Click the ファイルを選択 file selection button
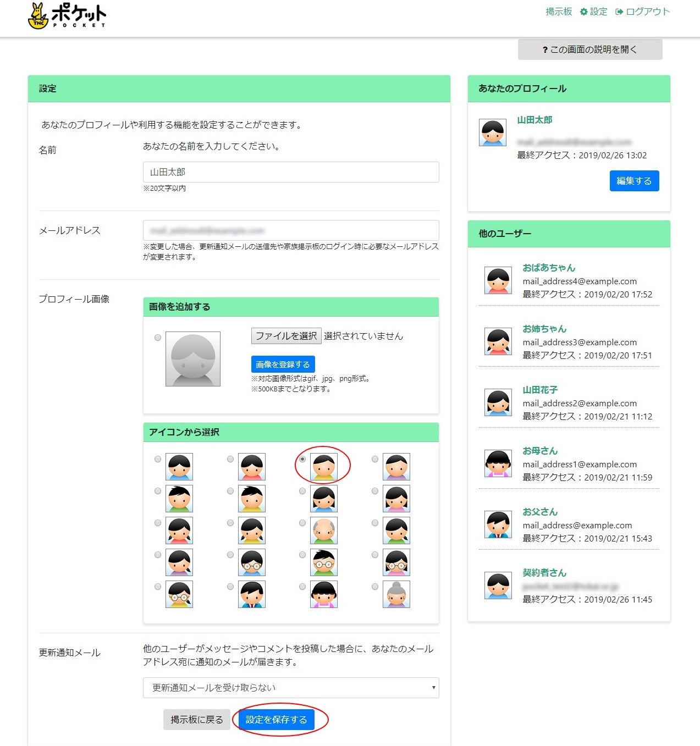This screenshot has height=746, width=700. tap(286, 336)
